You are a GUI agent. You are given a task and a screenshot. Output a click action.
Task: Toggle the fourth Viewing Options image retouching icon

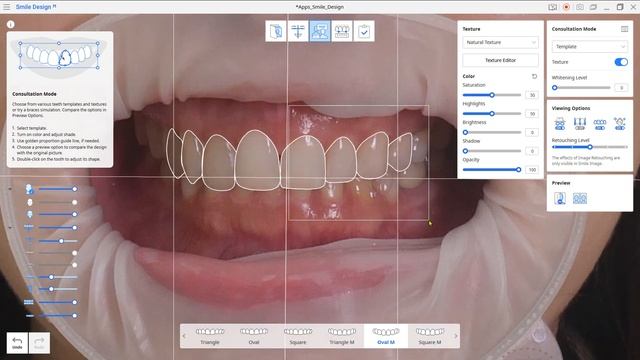point(620,123)
